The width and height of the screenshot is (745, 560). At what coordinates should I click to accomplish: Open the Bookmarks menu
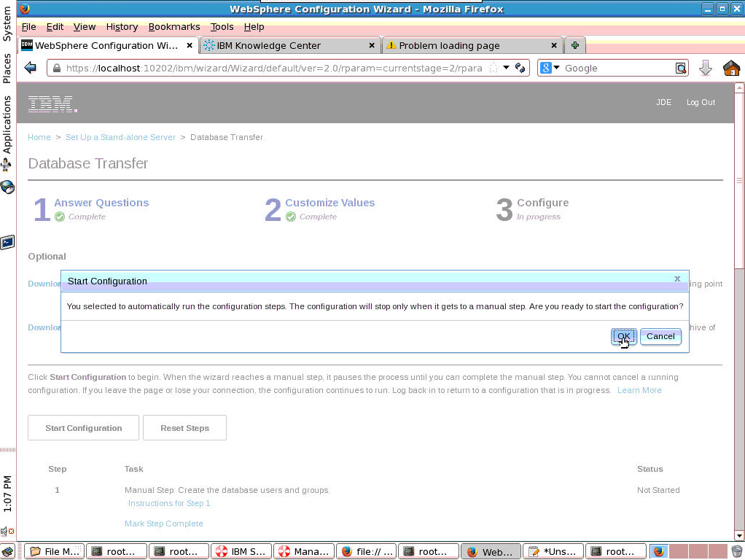coord(174,27)
